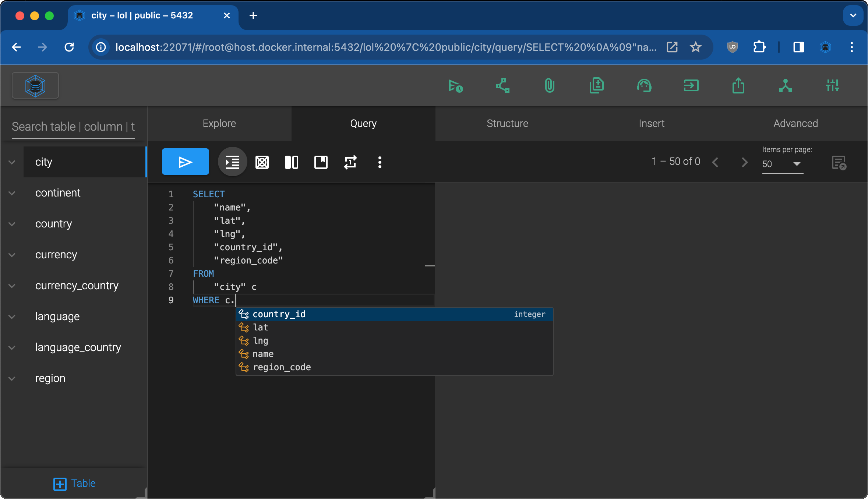Expand the continent table chevron
The image size is (868, 499).
(x=12, y=193)
